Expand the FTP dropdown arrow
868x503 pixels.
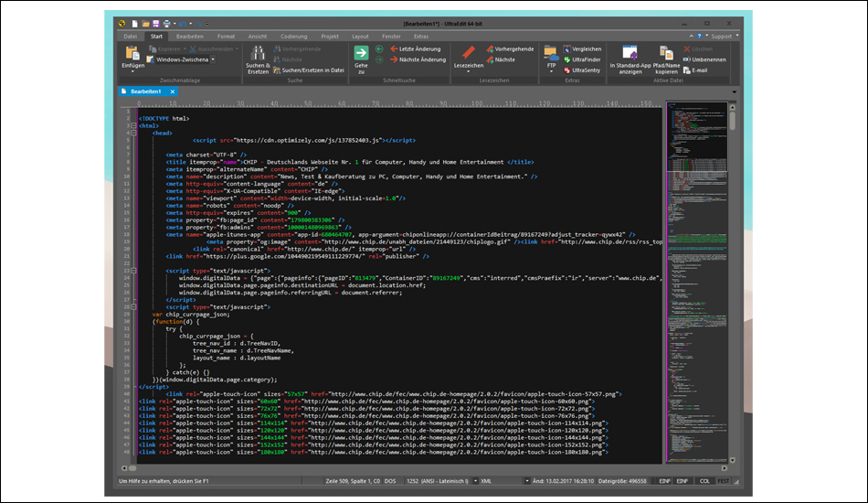[x=551, y=71]
